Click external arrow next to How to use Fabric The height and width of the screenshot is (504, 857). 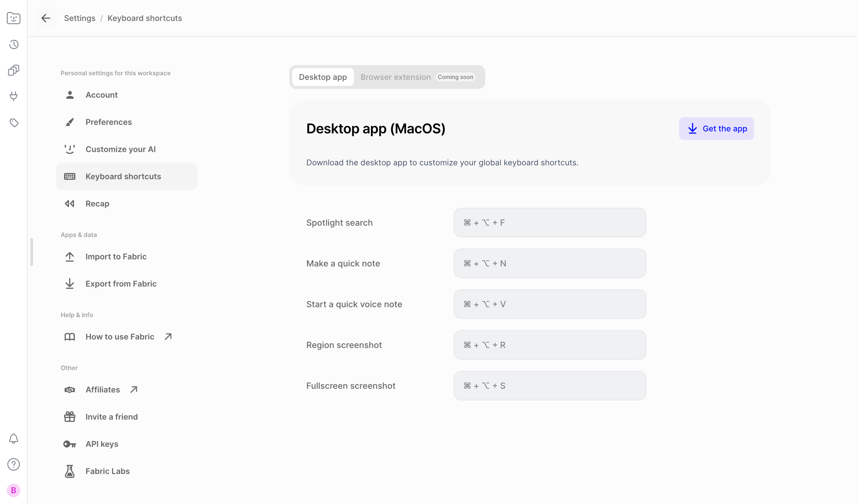click(168, 337)
